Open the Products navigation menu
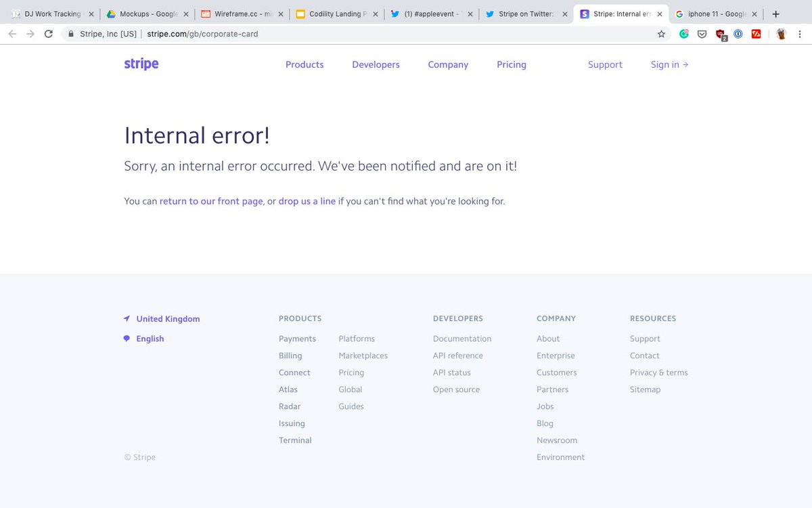This screenshot has width=812, height=508. pyautogui.click(x=304, y=64)
